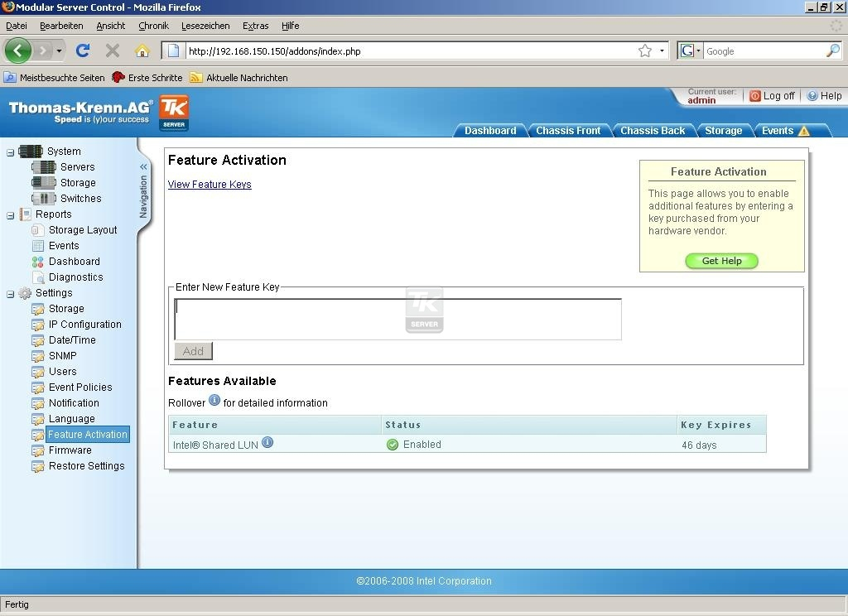848x616 pixels.
Task: Collapse the Settings tree node
Action: point(11,293)
